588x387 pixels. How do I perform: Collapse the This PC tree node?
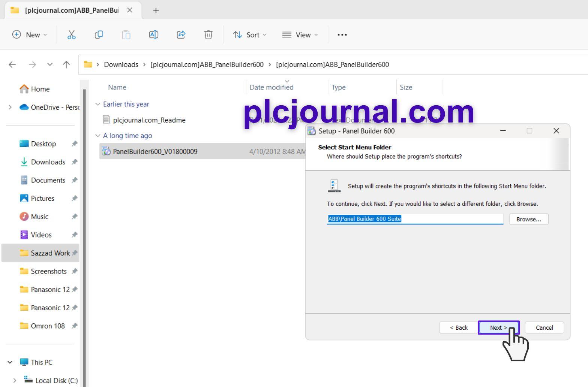[x=10, y=362]
